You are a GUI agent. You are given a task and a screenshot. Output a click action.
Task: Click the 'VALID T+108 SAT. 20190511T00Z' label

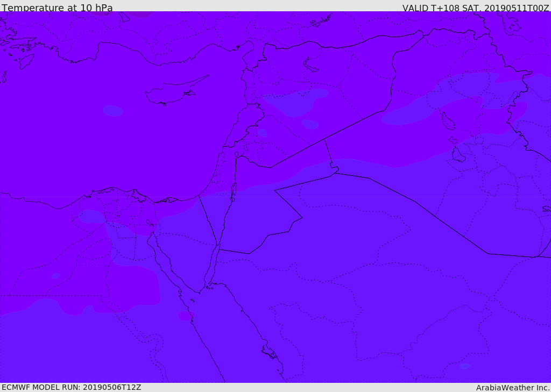476,8
